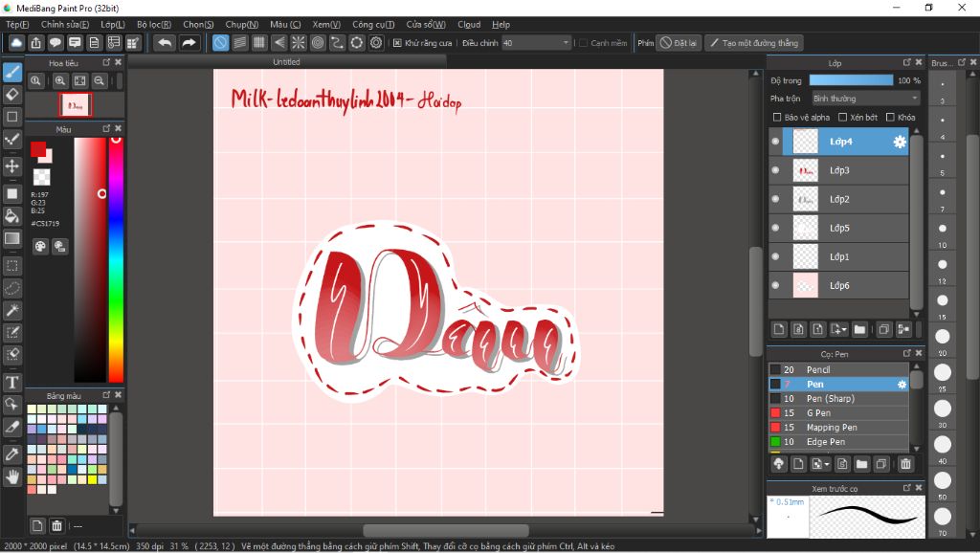Zoom in using the navigator magnifier plus
This screenshot has width=980, height=553.
click(60, 80)
